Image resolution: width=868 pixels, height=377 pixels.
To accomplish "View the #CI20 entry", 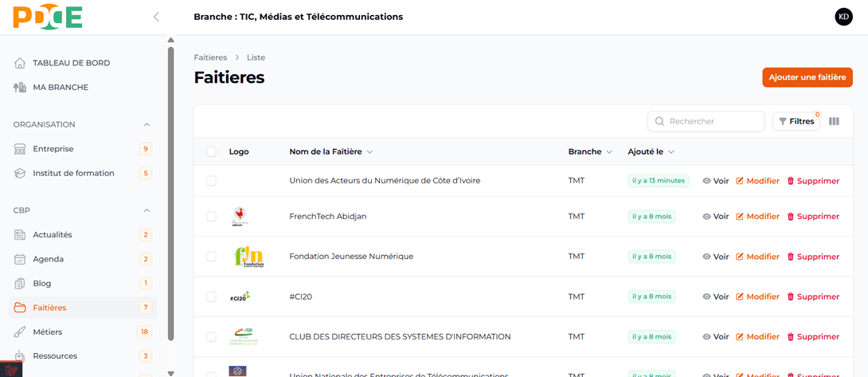I will (716, 296).
